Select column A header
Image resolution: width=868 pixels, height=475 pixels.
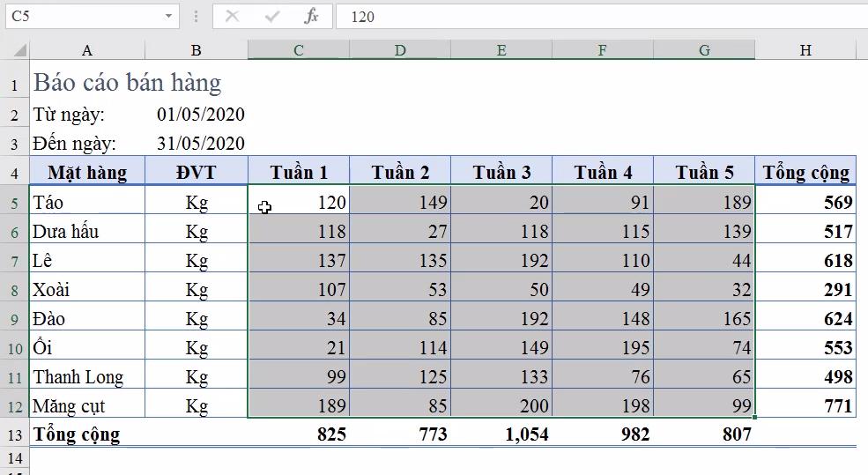[x=87, y=50]
